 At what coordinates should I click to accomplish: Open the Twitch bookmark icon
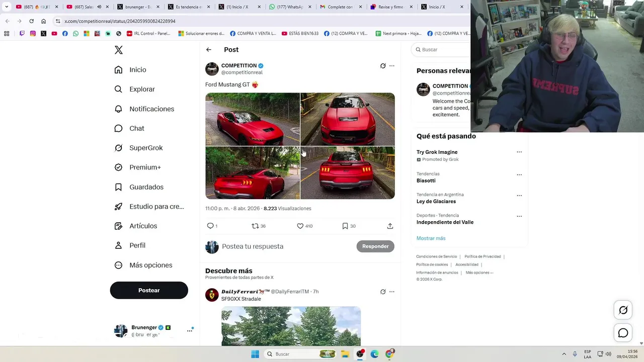click(22, 34)
